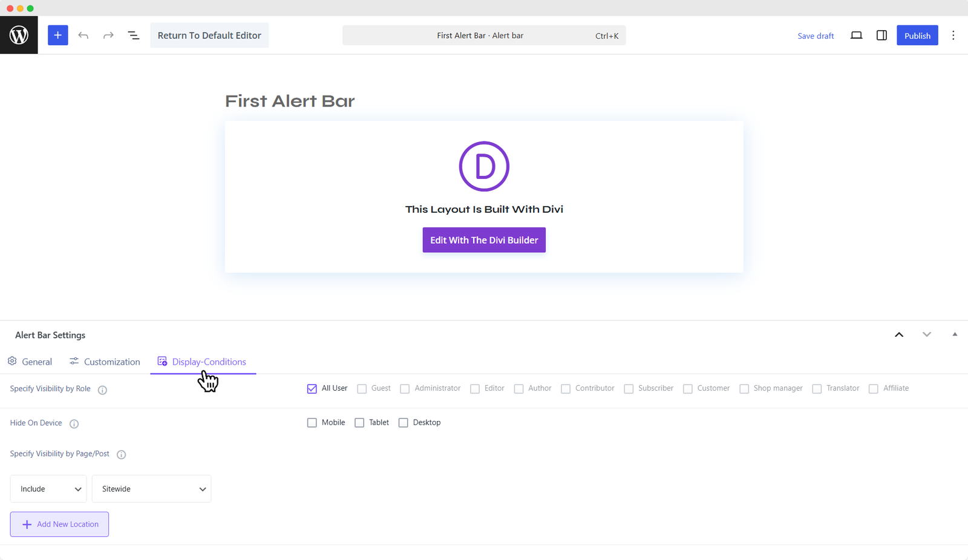Open the three-dot options menu
968x560 pixels.
click(x=953, y=36)
